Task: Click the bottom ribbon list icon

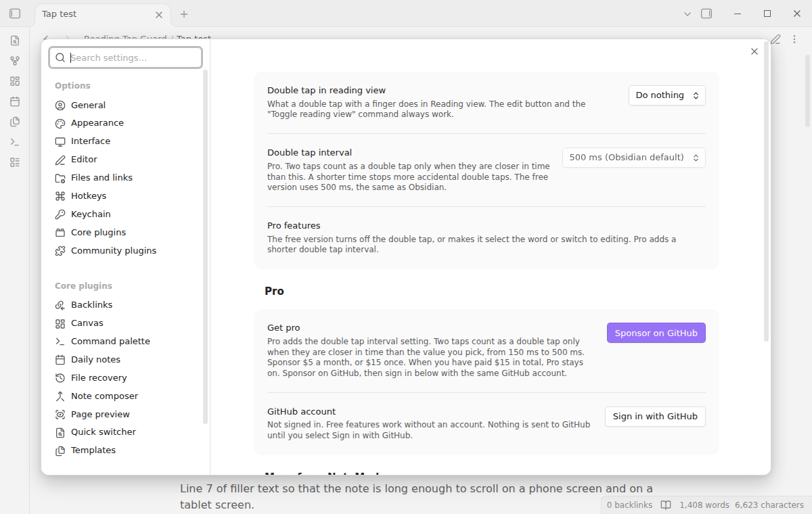Action: [15, 162]
